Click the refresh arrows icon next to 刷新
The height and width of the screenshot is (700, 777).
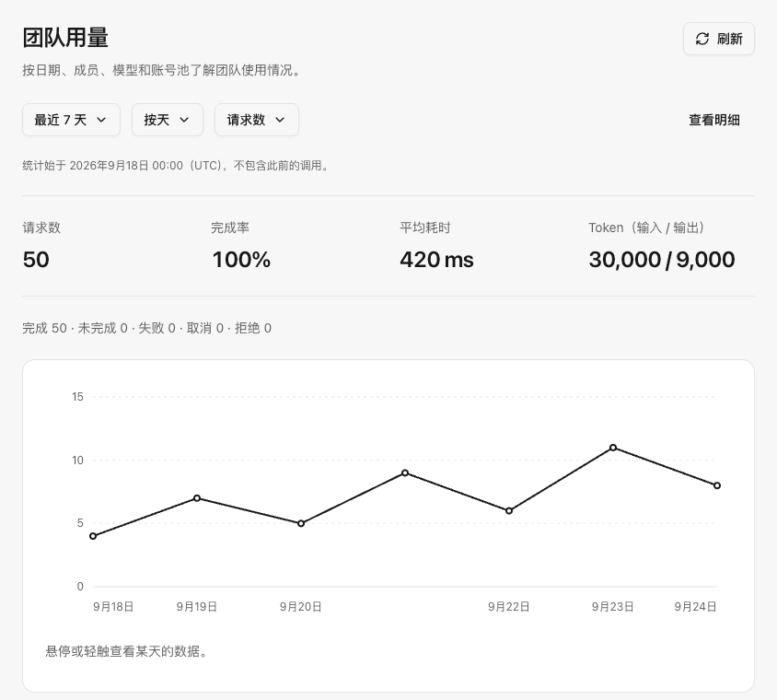[702, 39]
